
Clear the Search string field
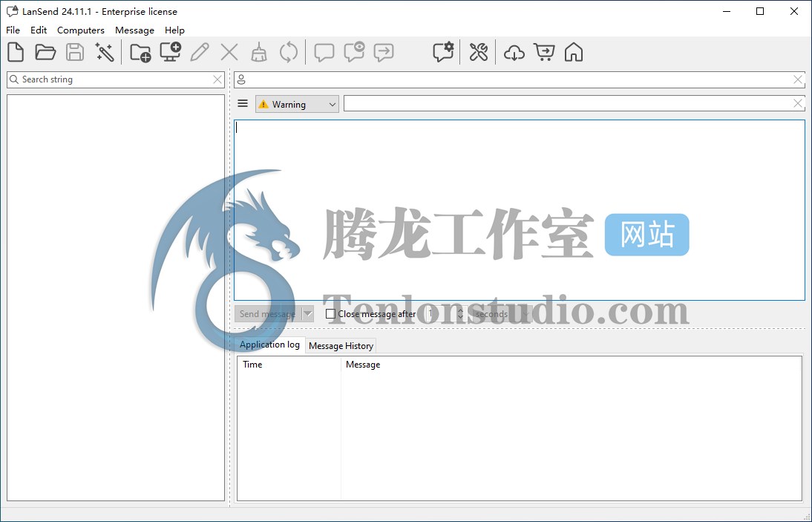217,79
